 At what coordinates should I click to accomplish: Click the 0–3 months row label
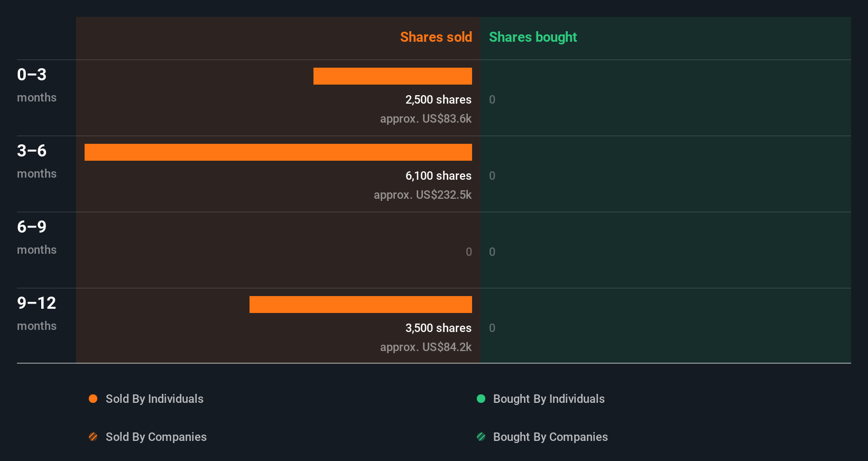36,85
